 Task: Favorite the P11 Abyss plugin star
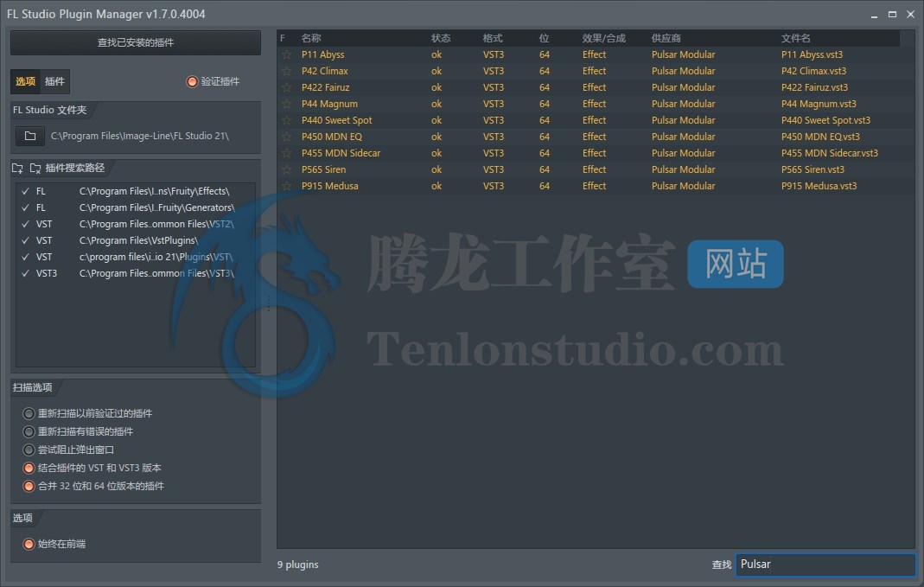pos(286,54)
